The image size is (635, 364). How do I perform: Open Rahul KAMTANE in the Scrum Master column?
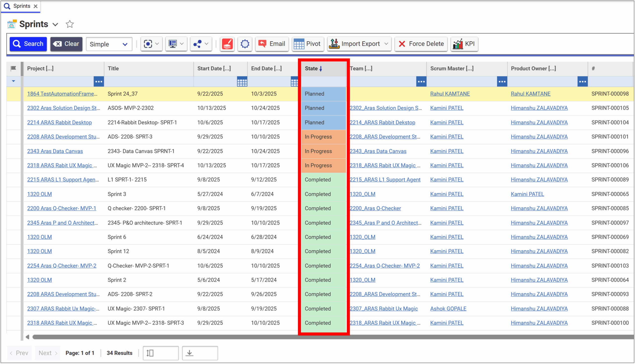(450, 94)
